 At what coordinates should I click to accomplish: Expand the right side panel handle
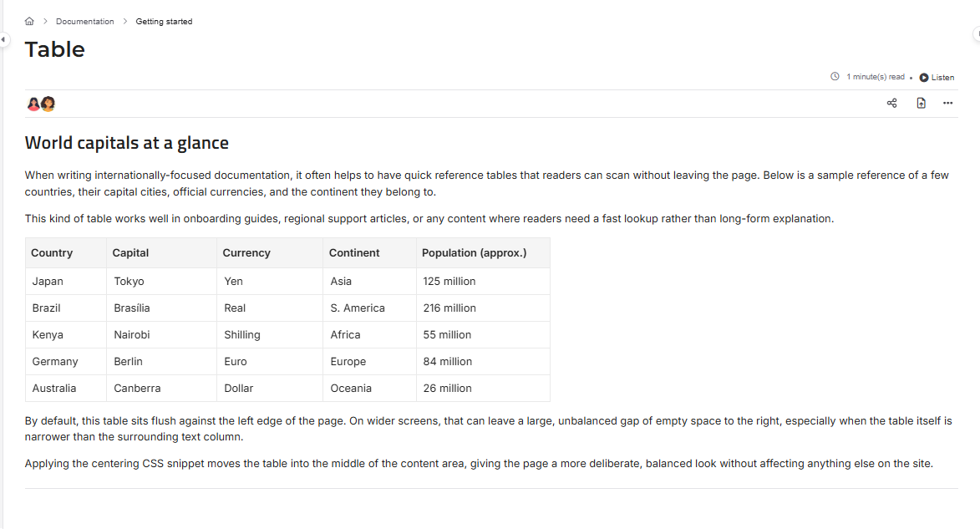click(x=977, y=33)
